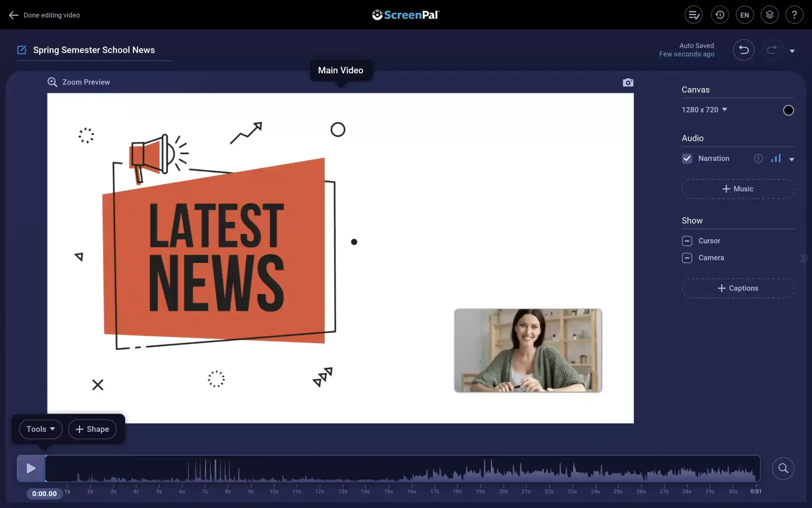
Task: Redo the last edit
Action: coord(772,50)
